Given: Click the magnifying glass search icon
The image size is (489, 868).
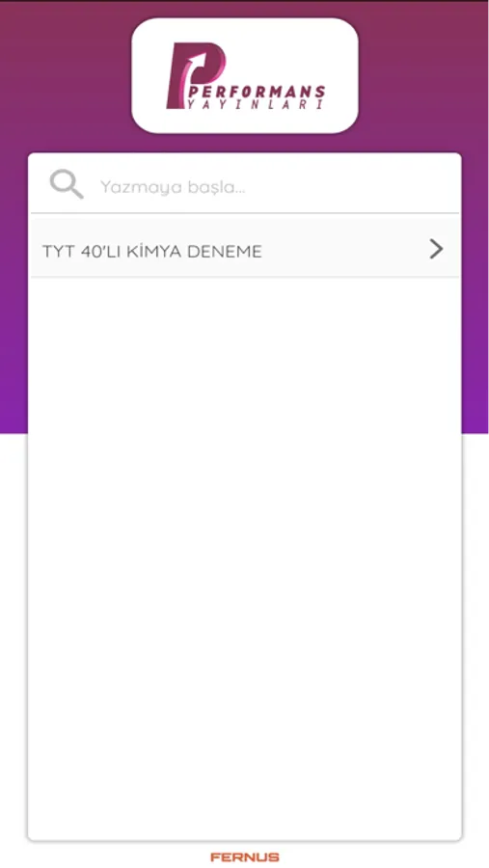Looking at the screenshot, I should coord(67,185).
